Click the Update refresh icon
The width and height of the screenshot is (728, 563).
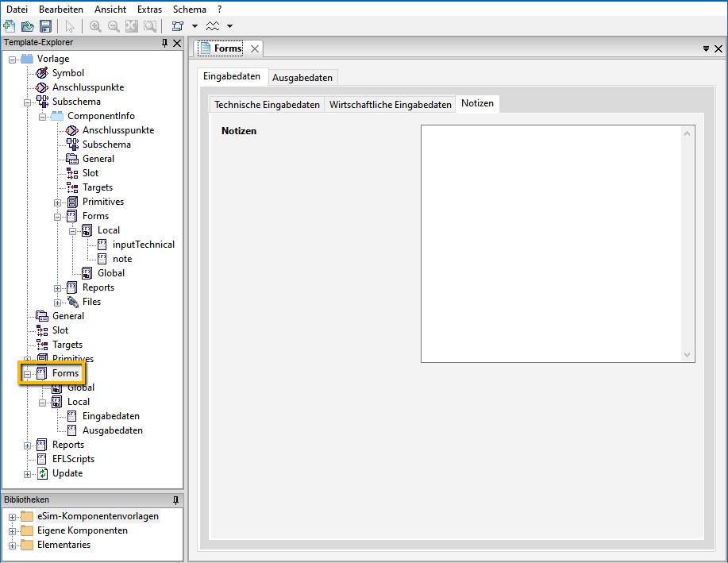(42, 473)
